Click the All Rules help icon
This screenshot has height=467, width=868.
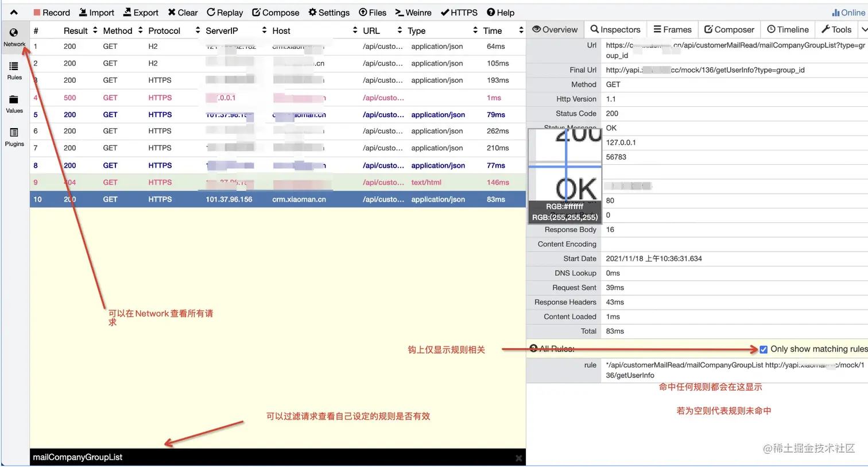(x=534, y=349)
